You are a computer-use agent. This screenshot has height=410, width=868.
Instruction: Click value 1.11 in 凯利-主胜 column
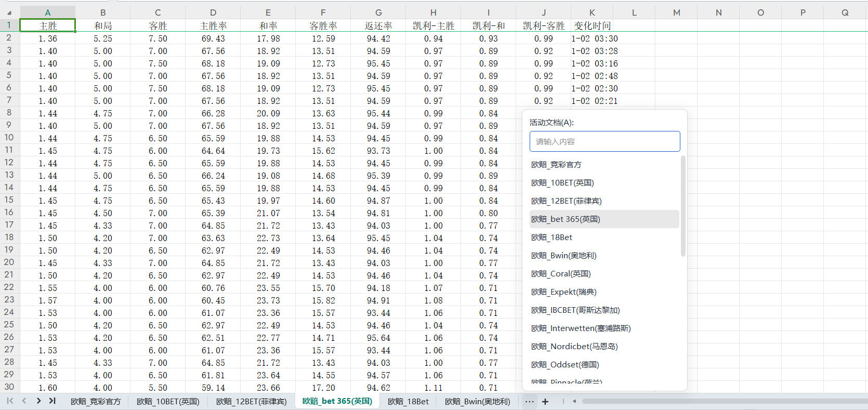433,388
